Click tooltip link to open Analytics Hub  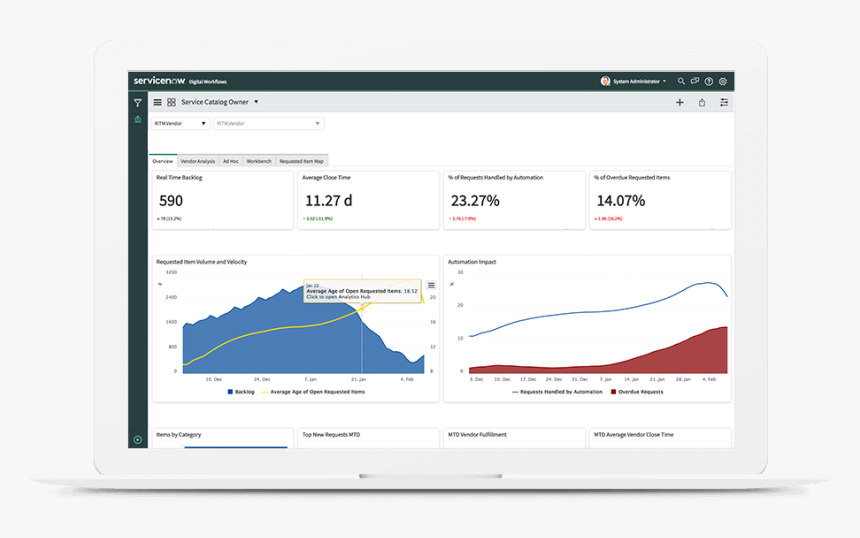pos(338,297)
